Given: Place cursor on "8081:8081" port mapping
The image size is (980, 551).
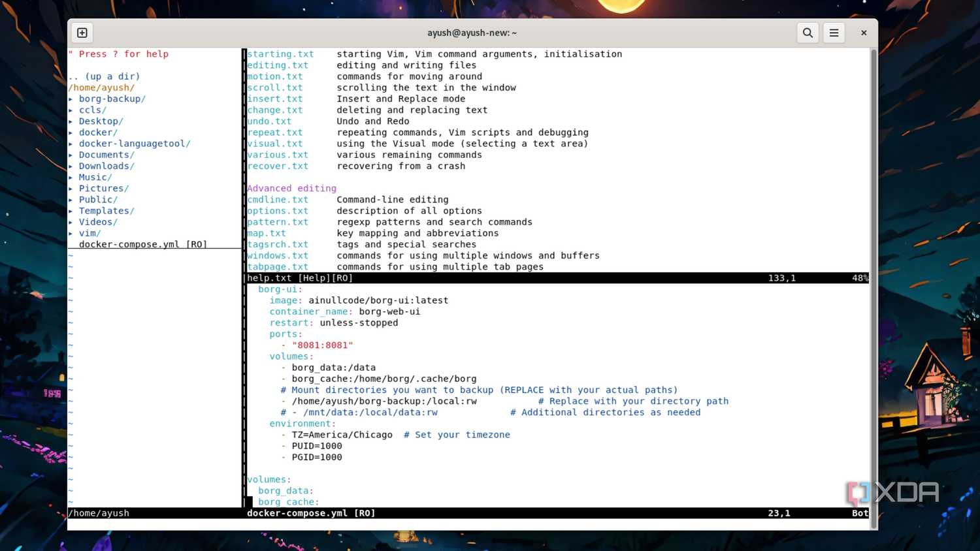Looking at the screenshot, I should tap(323, 345).
